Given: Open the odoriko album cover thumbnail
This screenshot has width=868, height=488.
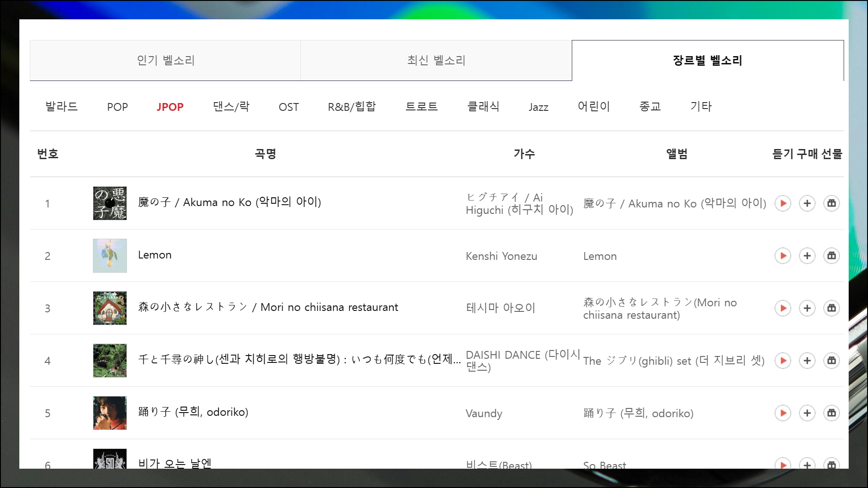Looking at the screenshot, I should pos(110,413).
